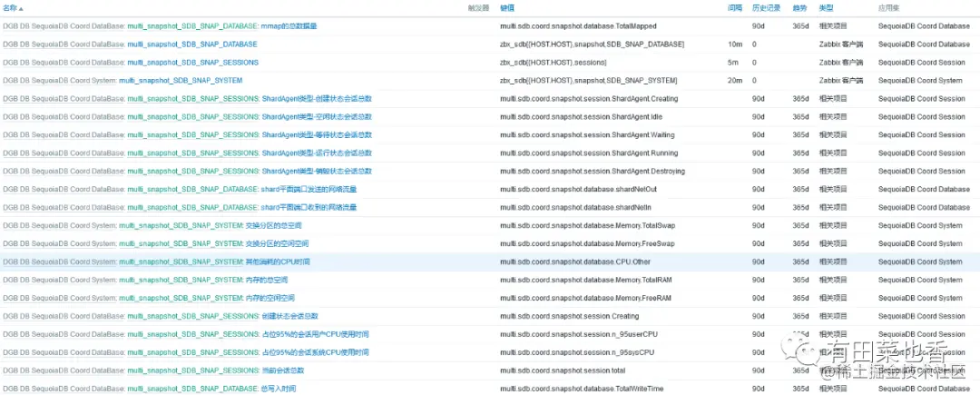
Task: Click key multi.sdb.coord.snapshot.database.CPU.Other
Action: [575, 262]
